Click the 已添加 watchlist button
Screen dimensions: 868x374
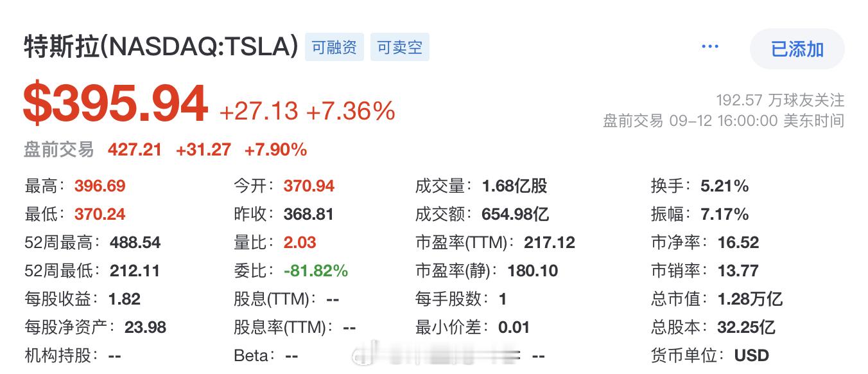[x=797, y=49]
